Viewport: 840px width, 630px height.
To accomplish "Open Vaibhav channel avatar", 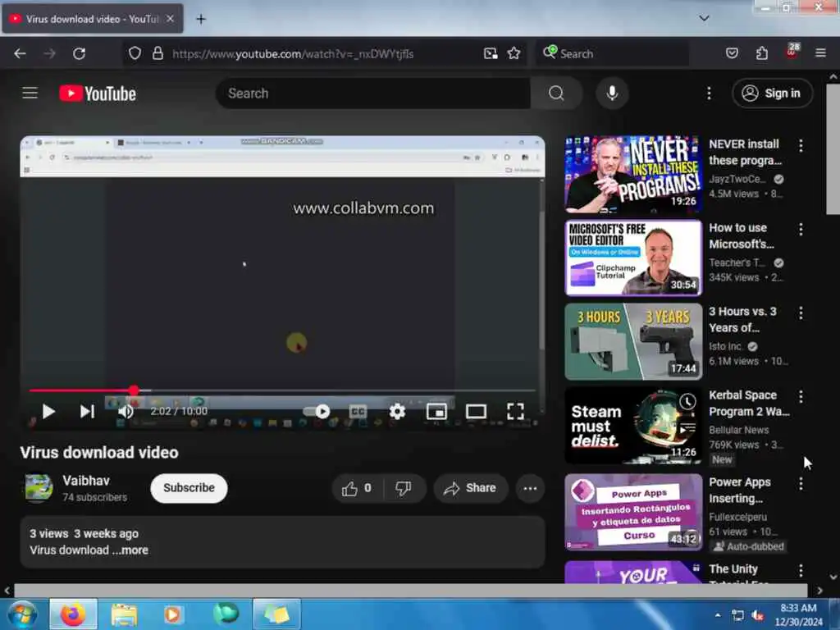I will pos(39,487).
